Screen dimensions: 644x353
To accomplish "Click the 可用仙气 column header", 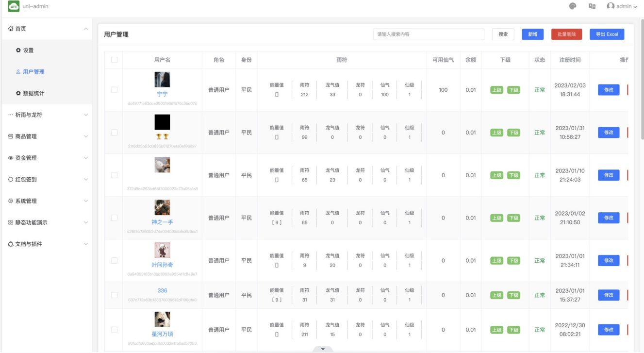I will coord(443,60).
